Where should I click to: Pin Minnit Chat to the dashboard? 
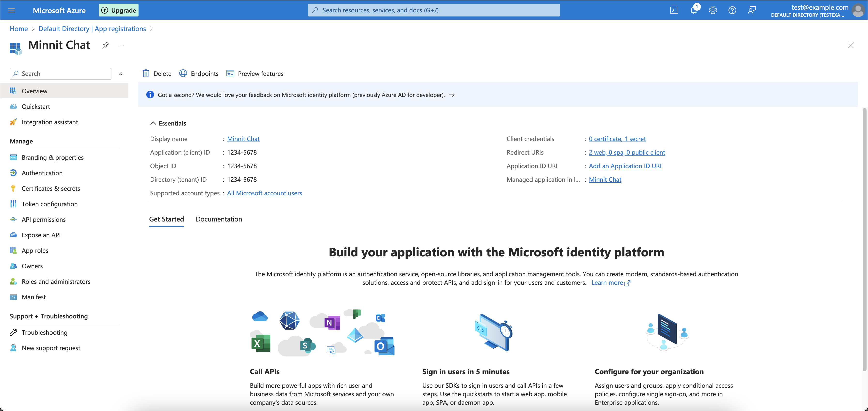(x=105, y=45)
